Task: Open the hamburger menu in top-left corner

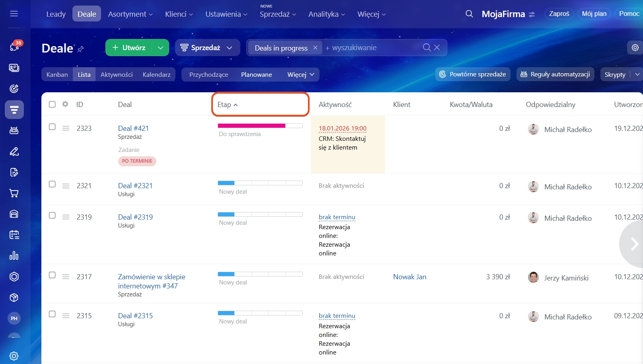Action: (x=14, y=14)
